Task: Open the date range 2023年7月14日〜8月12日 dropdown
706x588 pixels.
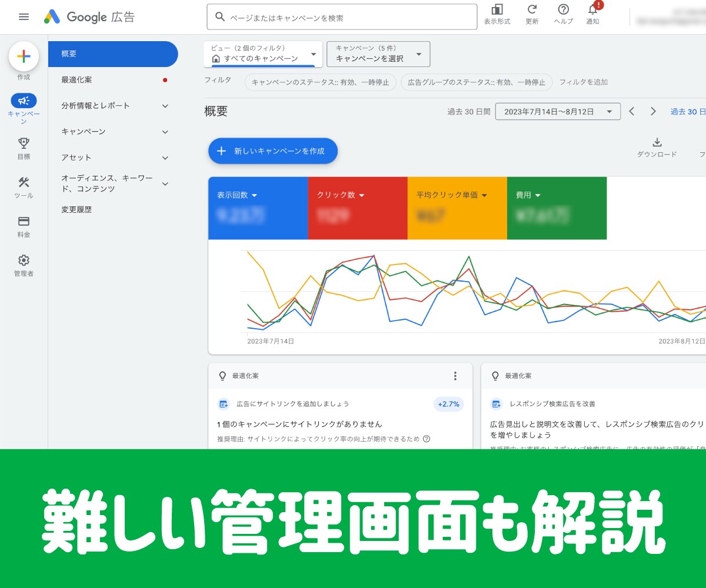Action: (558, 111)
